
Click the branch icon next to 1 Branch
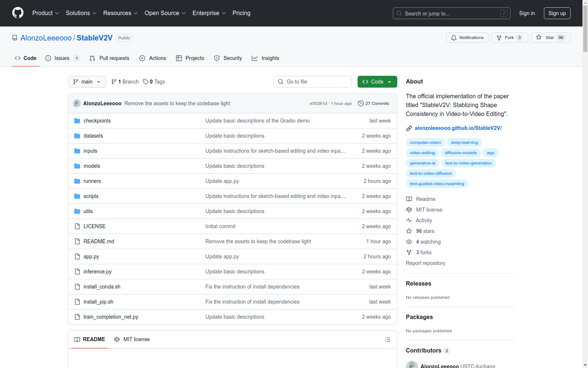point(114,82)
